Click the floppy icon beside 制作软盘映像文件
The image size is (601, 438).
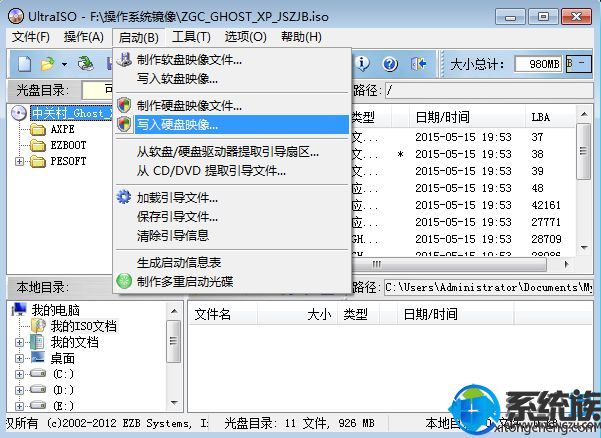tap(124, 59)
